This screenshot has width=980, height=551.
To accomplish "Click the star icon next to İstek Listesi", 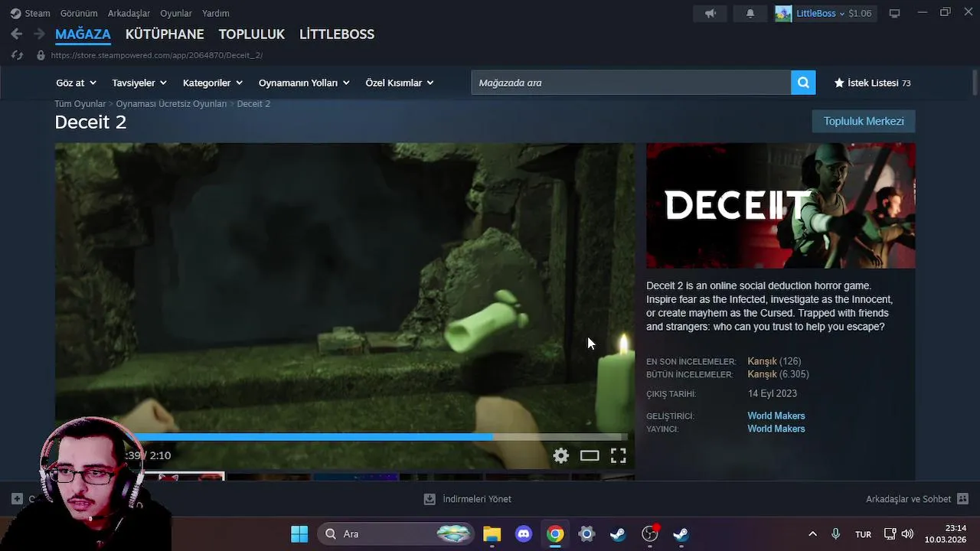I will 838,83.
